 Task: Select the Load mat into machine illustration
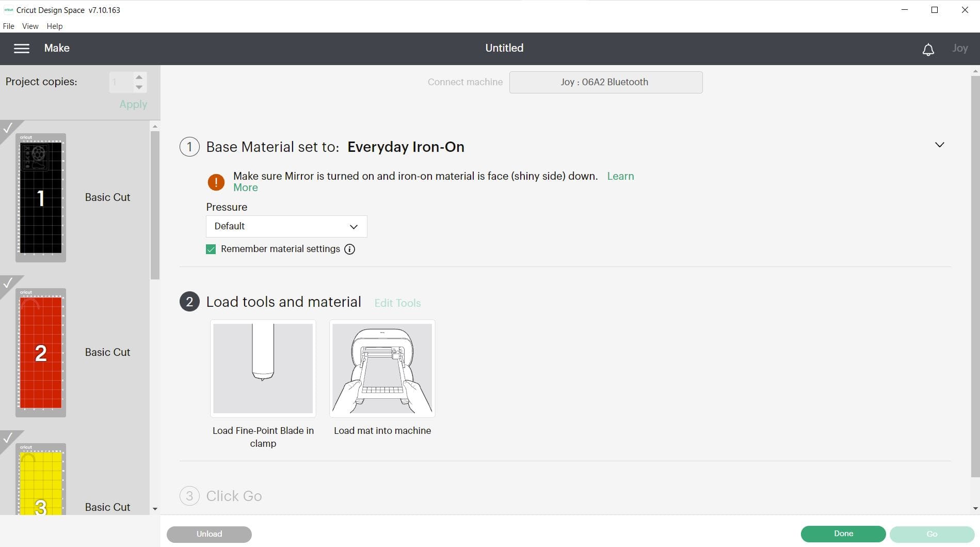382,368
